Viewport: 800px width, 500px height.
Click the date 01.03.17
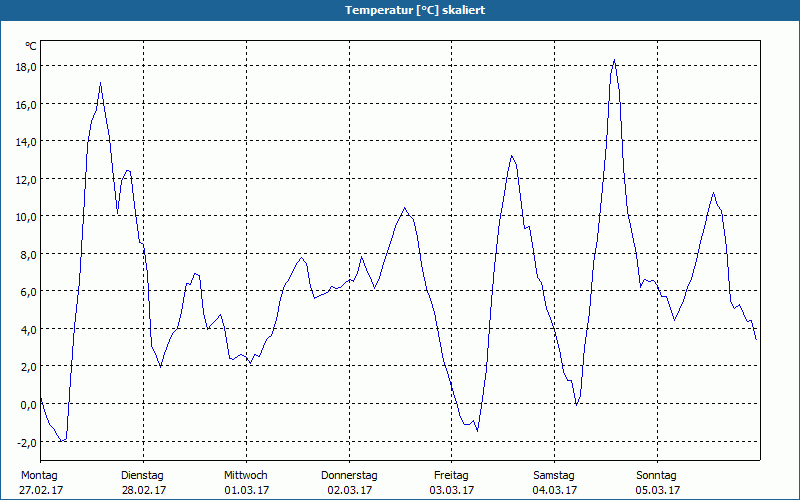(247, 490)
